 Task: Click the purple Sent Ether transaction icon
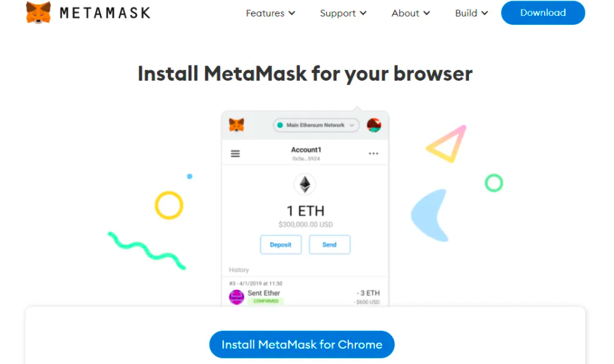click(236, 297)
